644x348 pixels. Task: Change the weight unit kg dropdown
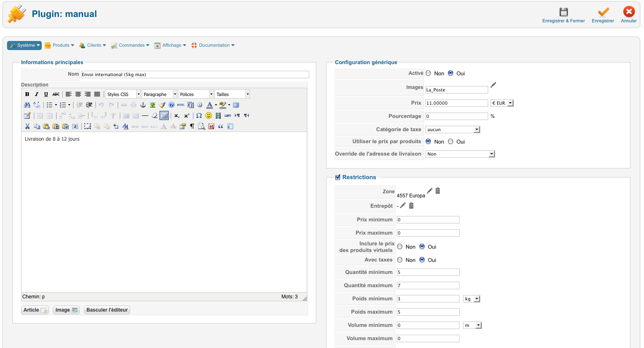tap(472, 299)
